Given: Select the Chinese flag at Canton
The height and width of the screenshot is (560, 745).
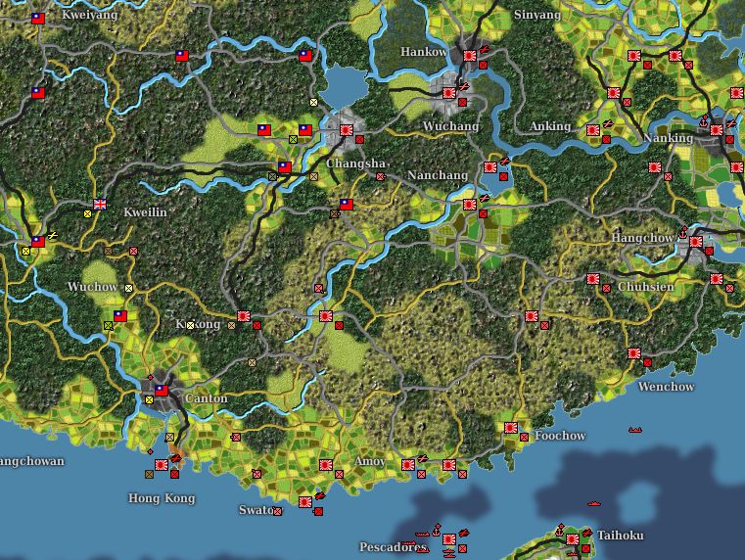Looking at the screenshot, I should coord(162,391).
